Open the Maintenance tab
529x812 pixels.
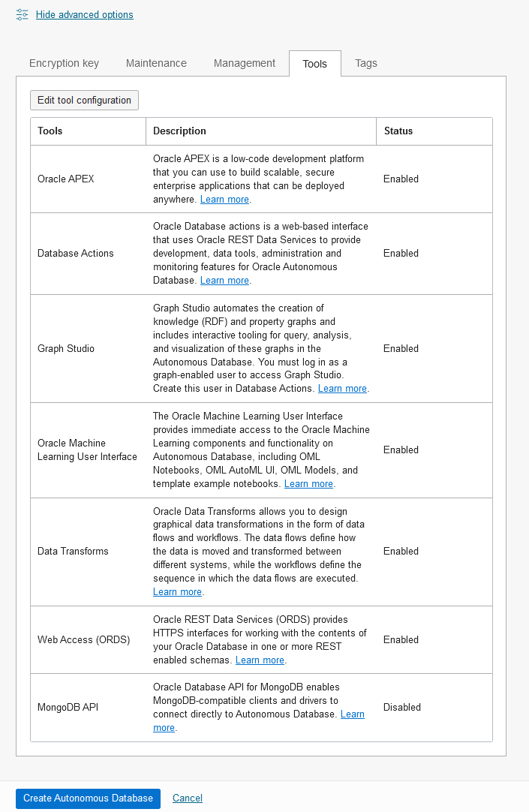pyautogui.click(x=156, y=63)
